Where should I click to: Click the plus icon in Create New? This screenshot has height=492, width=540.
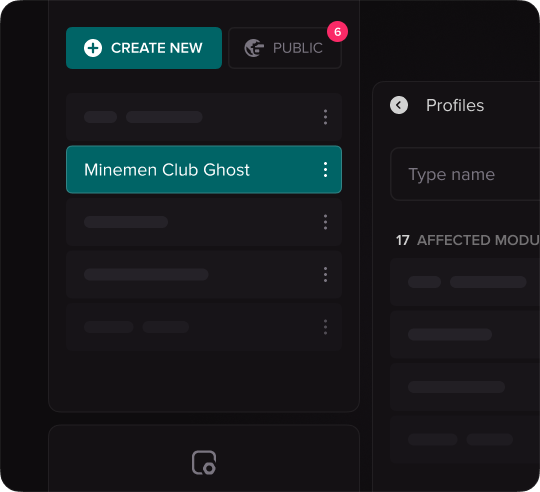[93, 48]
